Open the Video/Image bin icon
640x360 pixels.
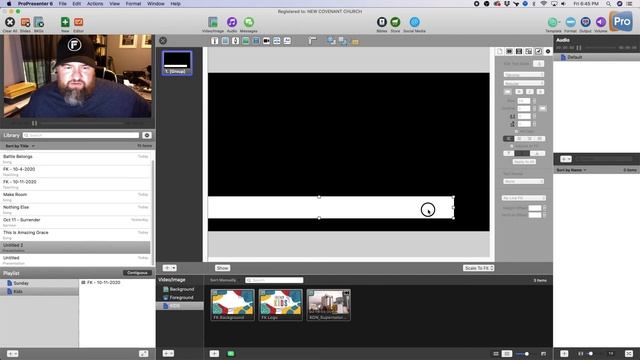tap(213, 22)
